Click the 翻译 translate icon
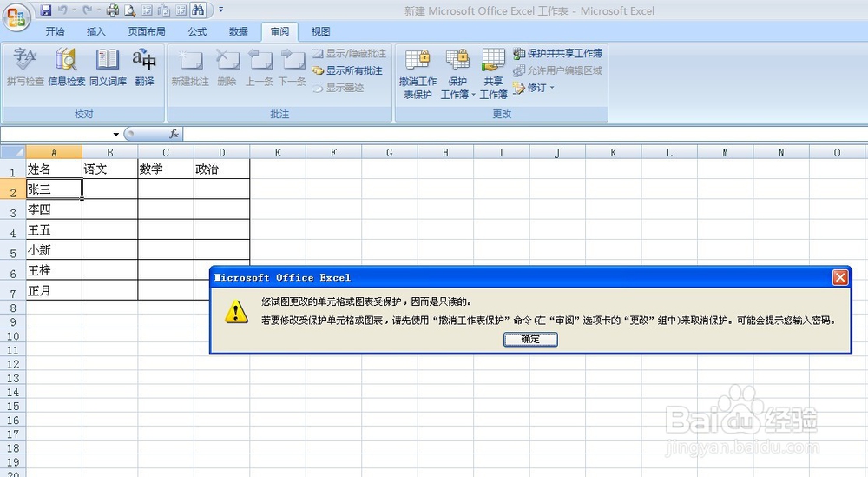 point(144,67)
